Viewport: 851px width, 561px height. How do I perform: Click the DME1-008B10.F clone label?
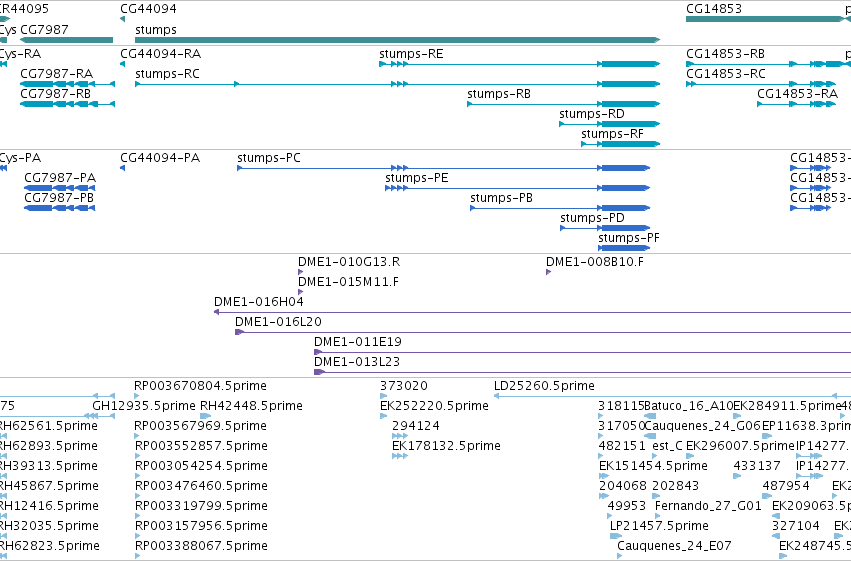pyautogui.click(x=595, y=262)
